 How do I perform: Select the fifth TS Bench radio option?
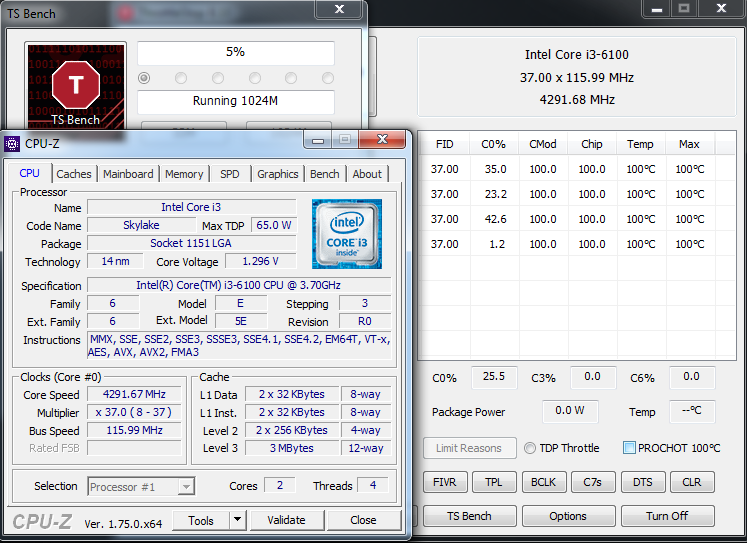coord(291,78)
